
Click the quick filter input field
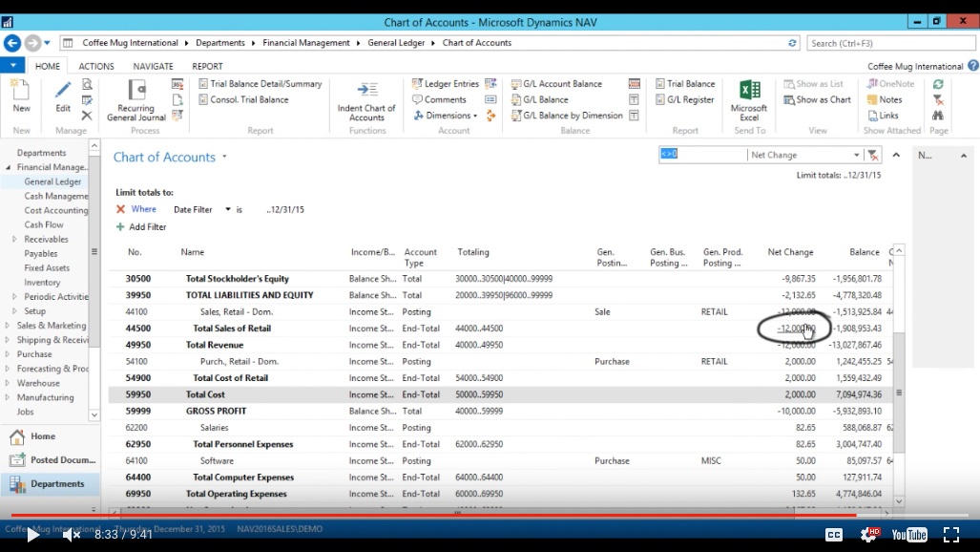(x=702, y=155)
